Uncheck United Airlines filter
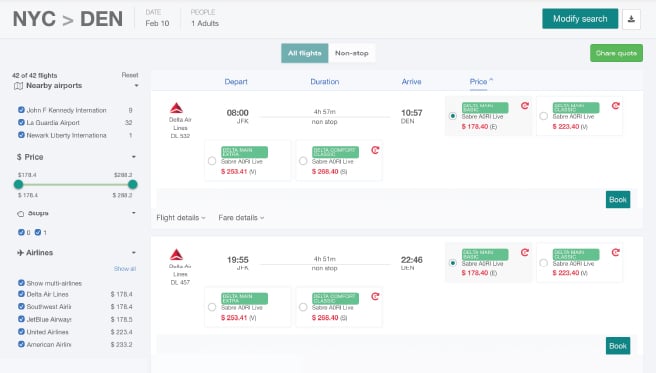This screenshot has width=656, height=373. click(x=21, y=332)
